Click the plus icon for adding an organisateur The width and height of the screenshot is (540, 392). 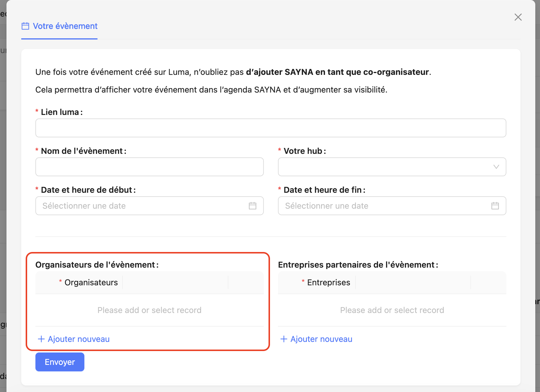coord(41,339)
